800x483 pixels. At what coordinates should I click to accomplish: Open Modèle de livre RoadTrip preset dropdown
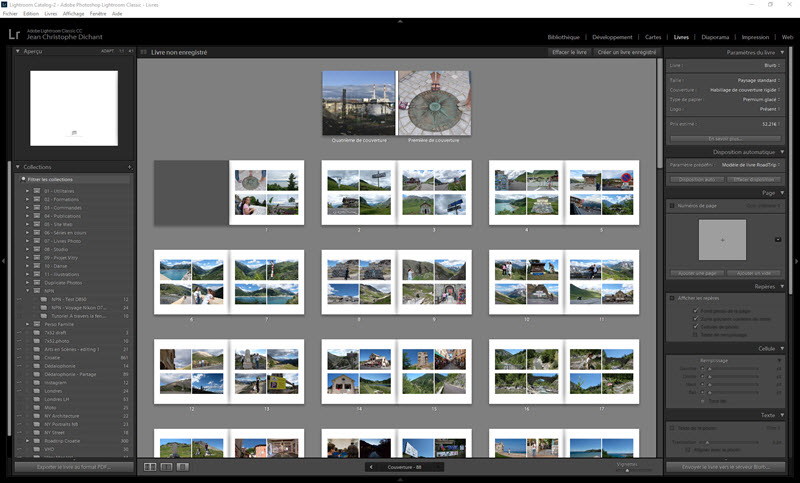pyautogui.click(x=751, y=165)
